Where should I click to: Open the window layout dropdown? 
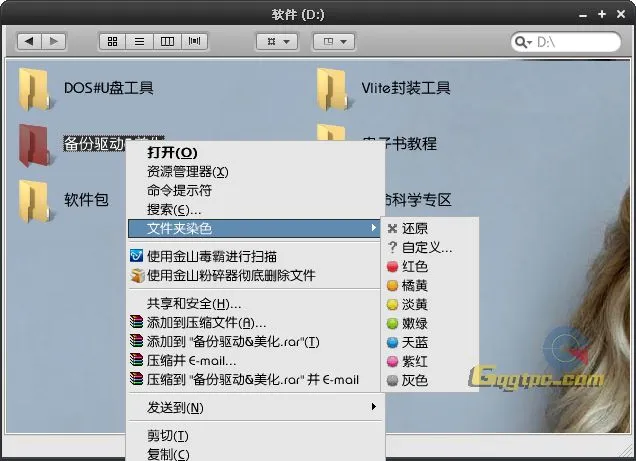(334, 41)
